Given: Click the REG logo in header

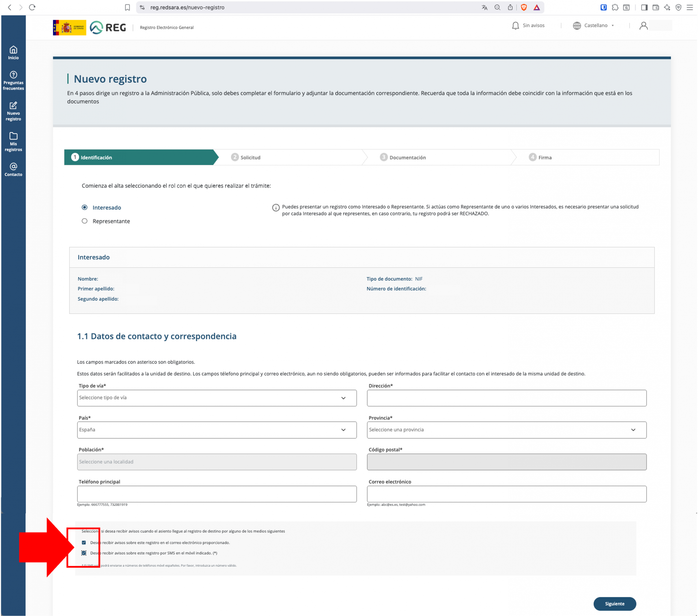Looking at the screenshot, I should click(108, 28).
